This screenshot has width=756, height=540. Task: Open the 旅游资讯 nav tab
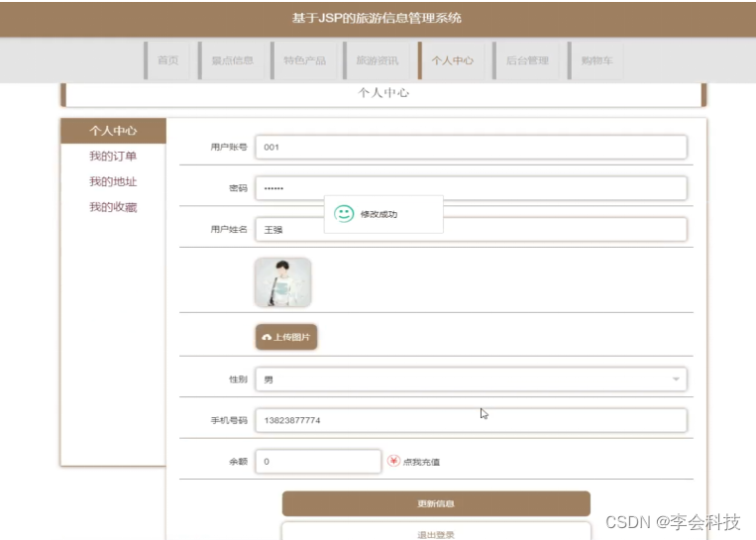pos(377,60)
